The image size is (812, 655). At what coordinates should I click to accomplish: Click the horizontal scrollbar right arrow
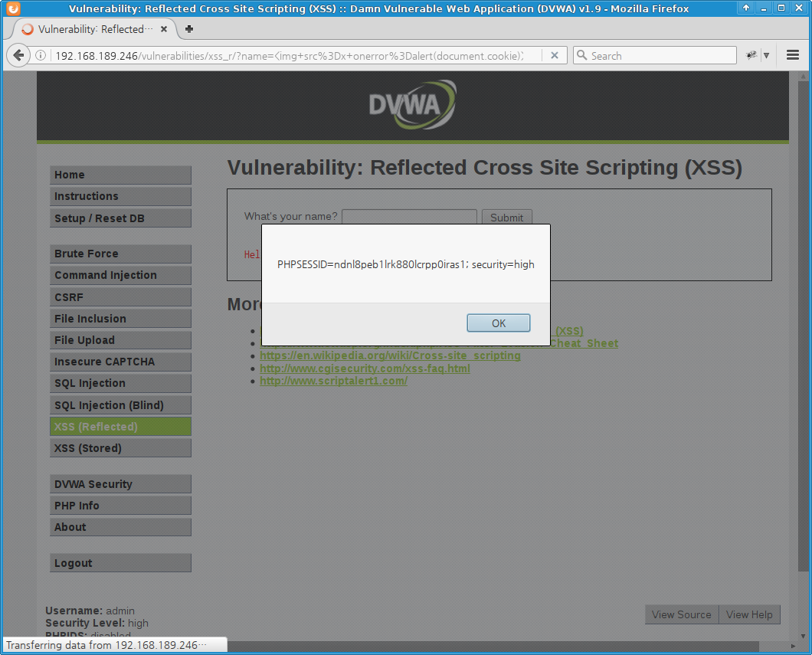pyautogui.click(x=793, y=647)
